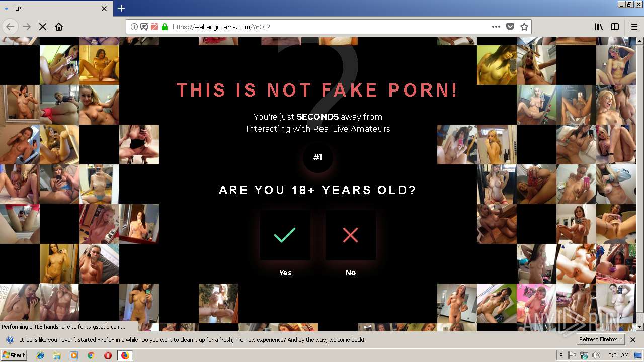The height and width of the screenshot is (362, 644).
Task: Adjust volume via the speaker tray icon
Action: (x=596, y=355)
